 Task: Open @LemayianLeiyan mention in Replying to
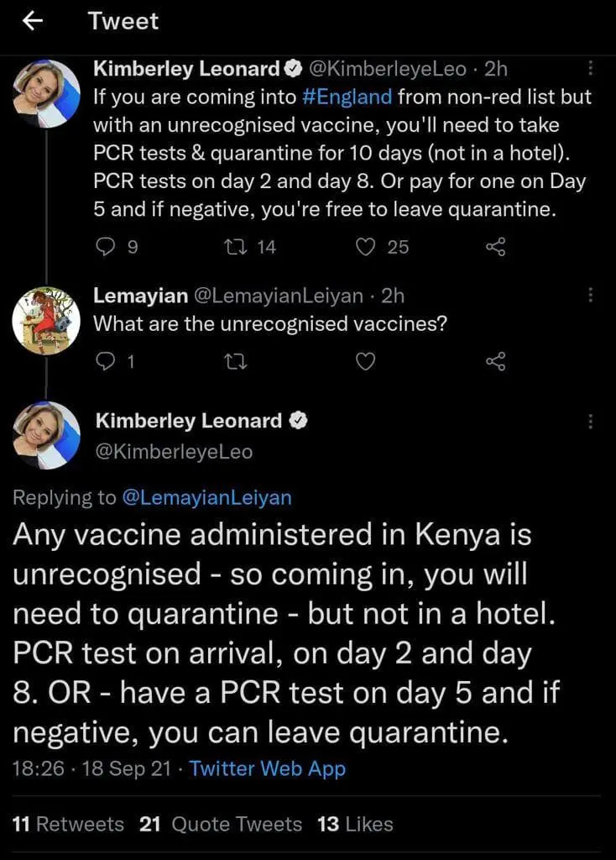[206, 497]
